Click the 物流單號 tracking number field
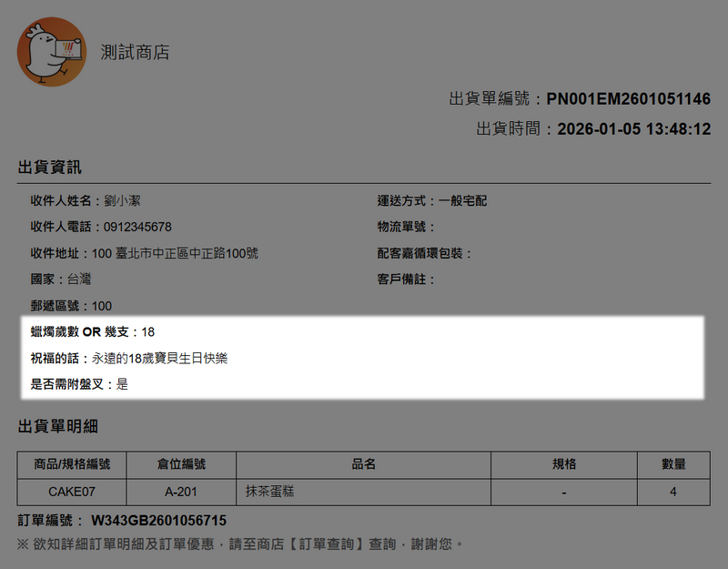Screen dimensions: 728x569 click(x=407, y=227)
